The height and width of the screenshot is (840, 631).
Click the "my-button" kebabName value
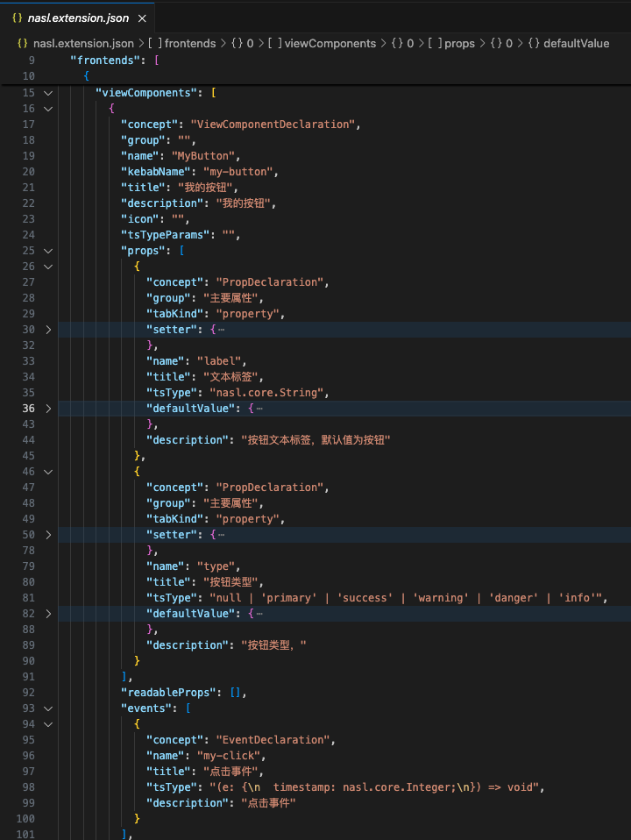(238, 172)
